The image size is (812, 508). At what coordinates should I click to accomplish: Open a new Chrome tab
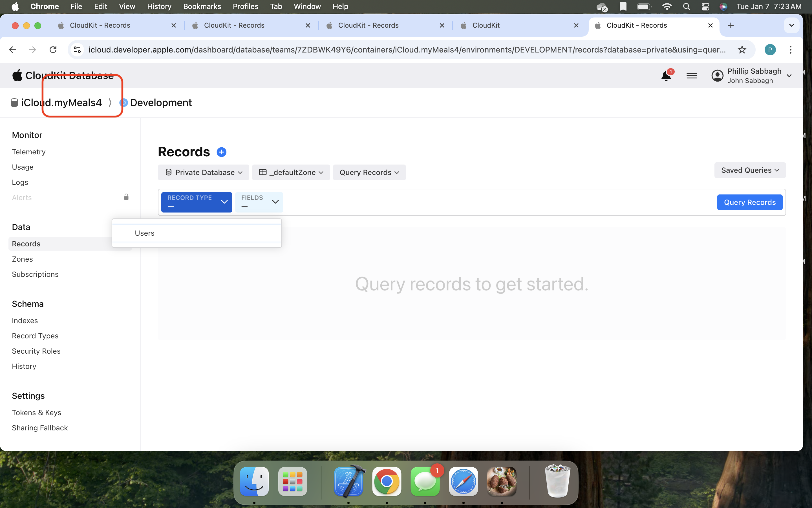[731, 25]
